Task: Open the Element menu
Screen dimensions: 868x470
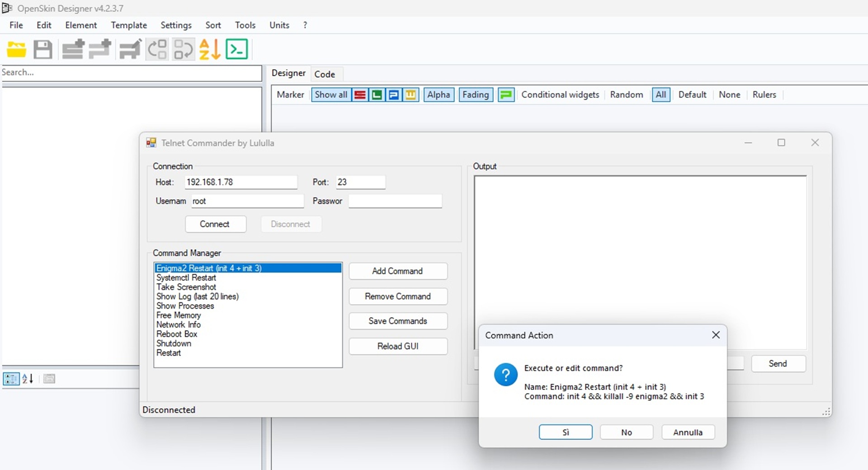Action: coord(81,25)
